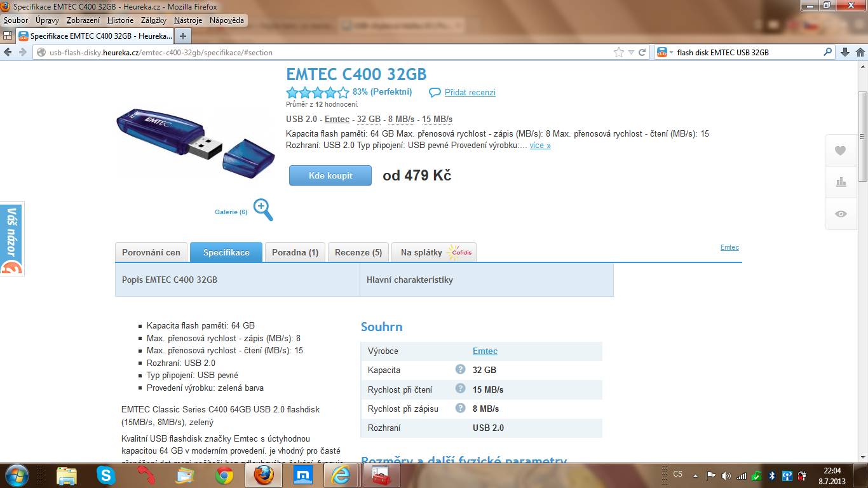Click the CS language indicator
Viewport: 868px width, 488px height.
678,474
